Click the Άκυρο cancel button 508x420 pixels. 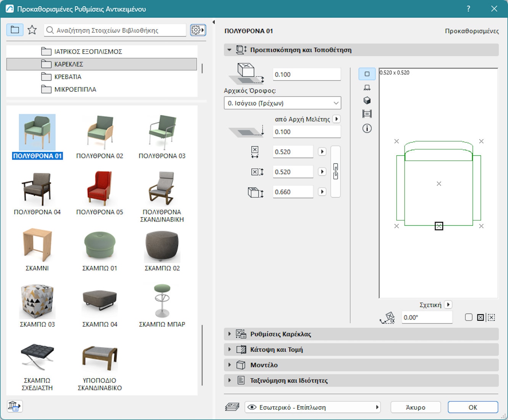(x=415, y=407)
